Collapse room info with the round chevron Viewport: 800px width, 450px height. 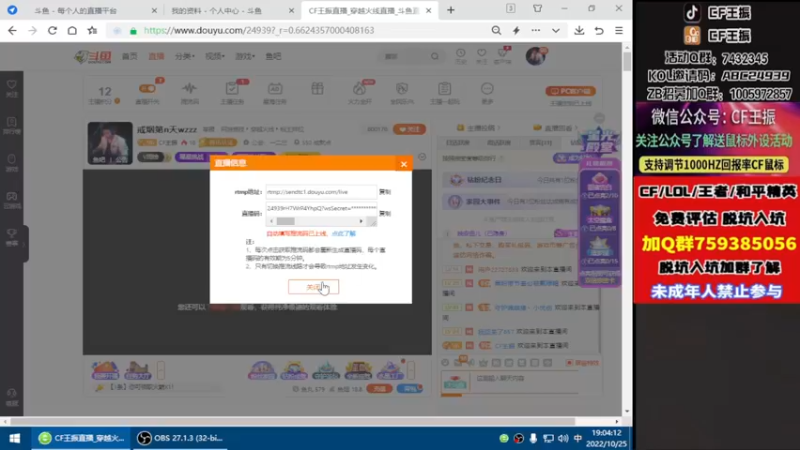coord(422,157)
